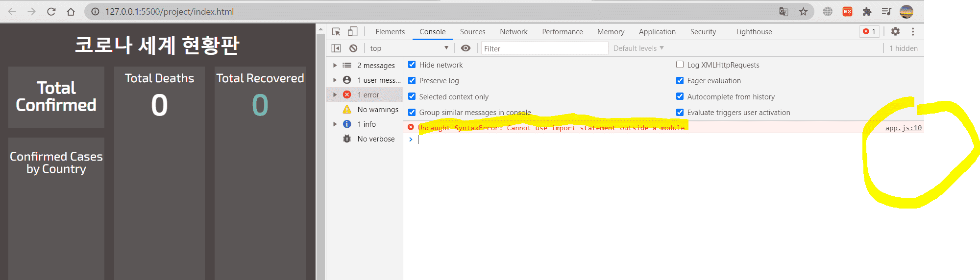Click Confirmed Cases by Country heading
Viewport: 980px width, 280px height.
coord(56,163)
